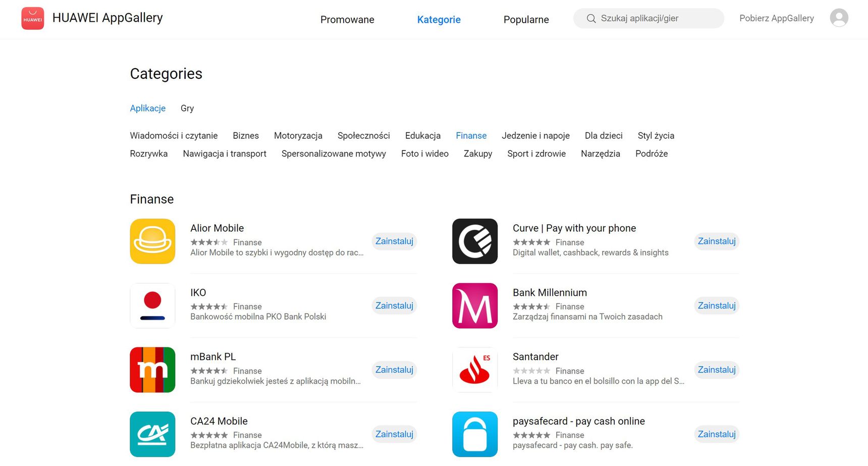Open the Alior Mobile app icon

152,241
